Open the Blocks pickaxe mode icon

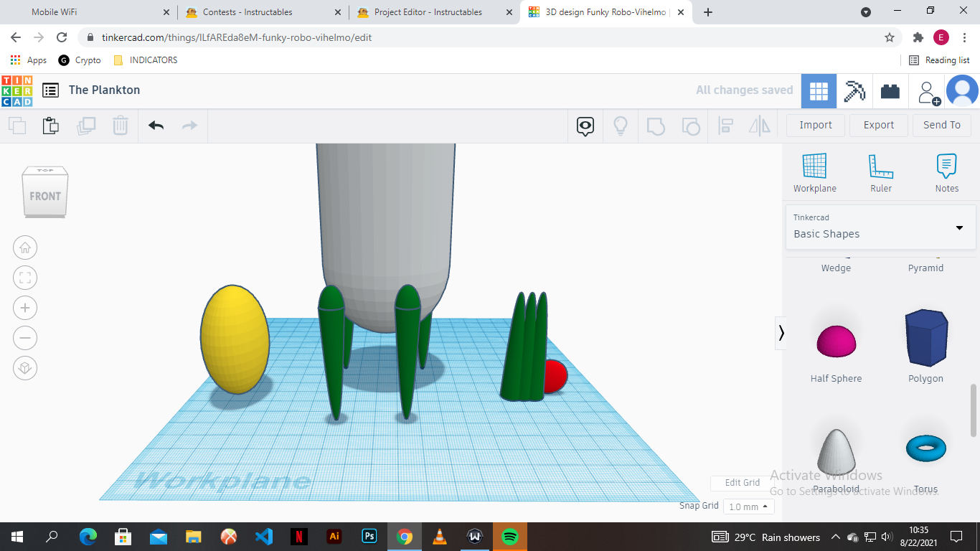pyautogui.click(x=854, y=91)
